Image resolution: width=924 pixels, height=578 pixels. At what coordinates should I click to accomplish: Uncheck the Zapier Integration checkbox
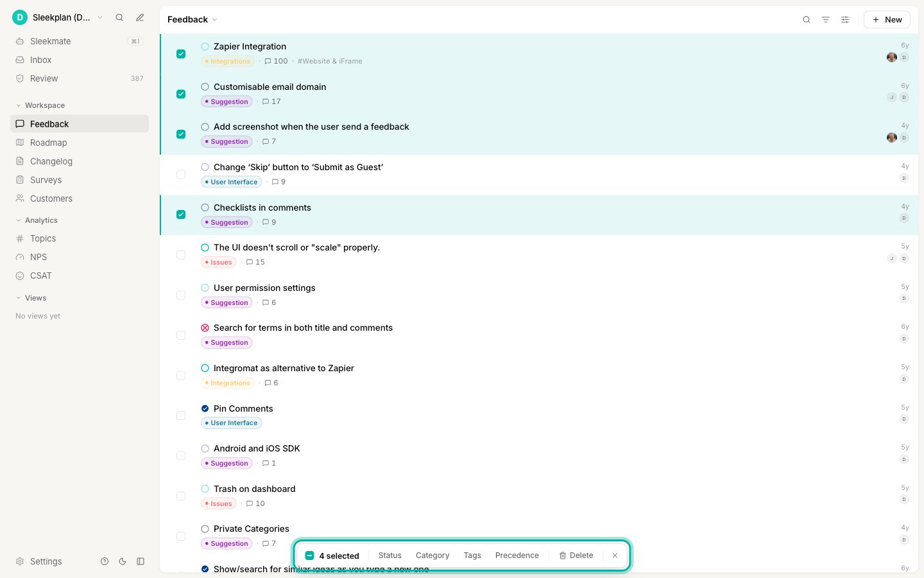(x=181, y=54)
